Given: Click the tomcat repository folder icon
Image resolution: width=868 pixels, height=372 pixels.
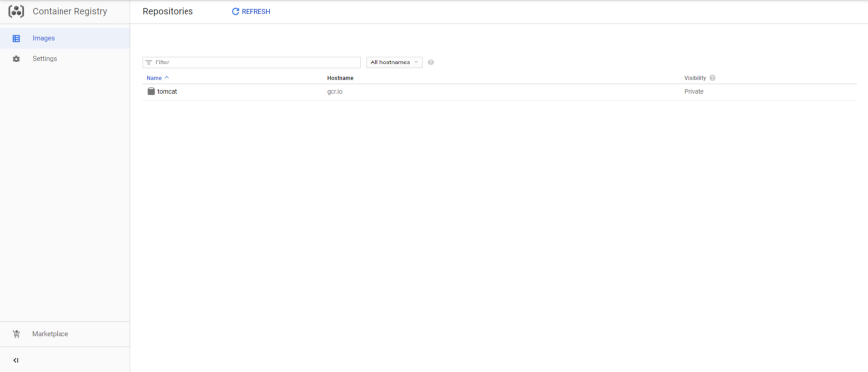Looking at the screenshot, I should pos(151,91).
